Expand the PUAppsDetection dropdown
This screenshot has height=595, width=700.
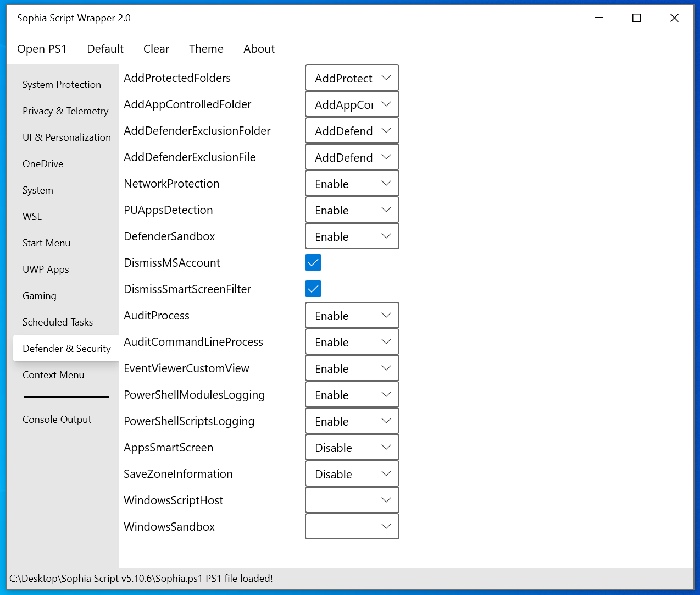tap(352, 210)
